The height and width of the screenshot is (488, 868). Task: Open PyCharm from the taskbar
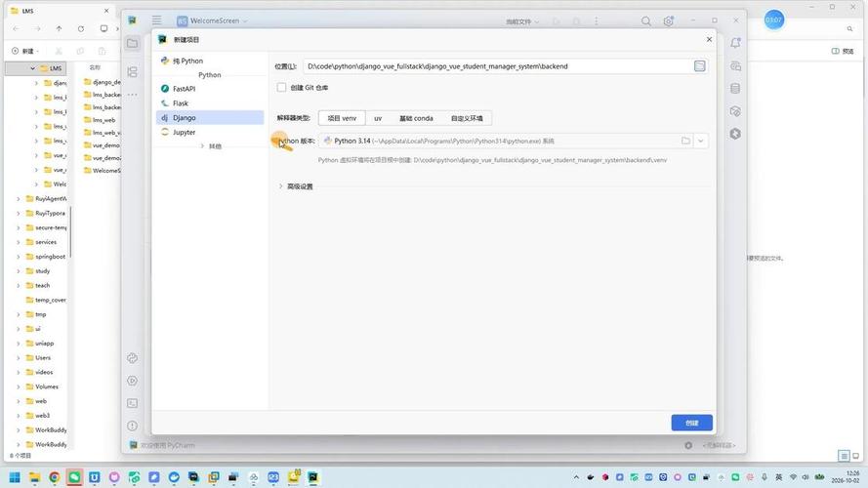coord(312,477)
